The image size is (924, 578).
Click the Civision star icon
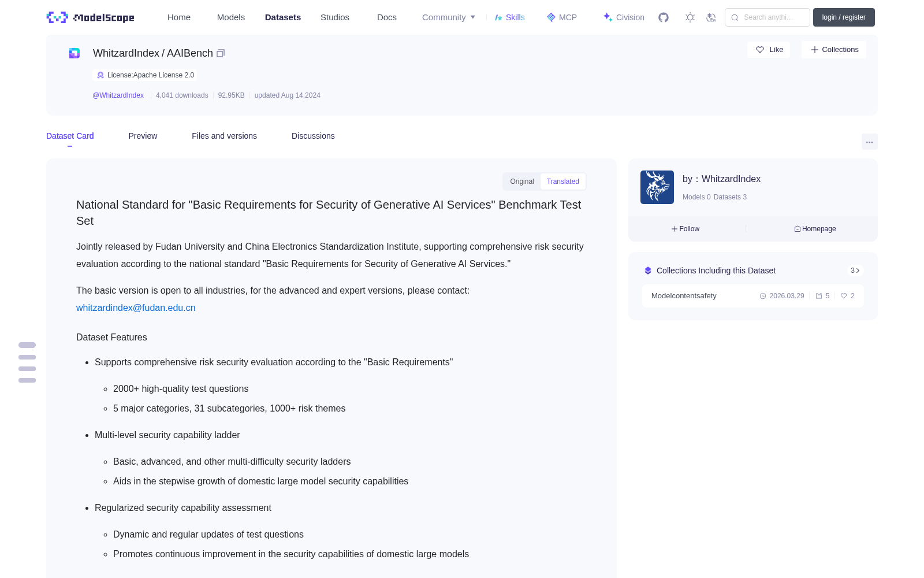pyautogui.click(x=608, y=17)
